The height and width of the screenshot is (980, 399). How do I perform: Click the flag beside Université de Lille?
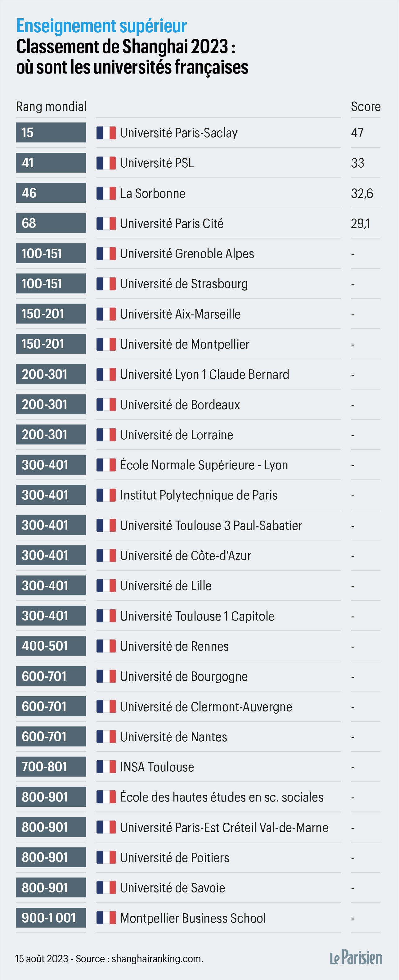[x=106, y=586]
